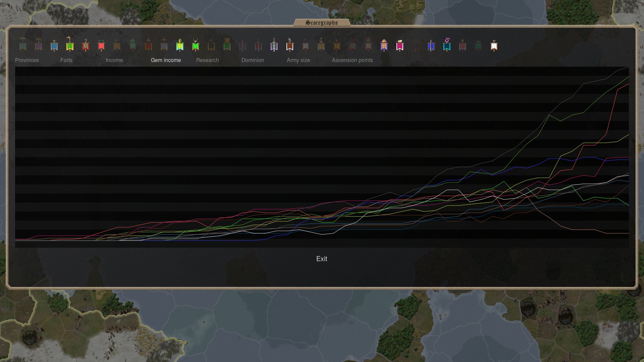This screenshot has height=362, width=644.
Task: Toggle the dim teal banner with crossed emblem
Action: pyautogui.click(x=23, y=44)
